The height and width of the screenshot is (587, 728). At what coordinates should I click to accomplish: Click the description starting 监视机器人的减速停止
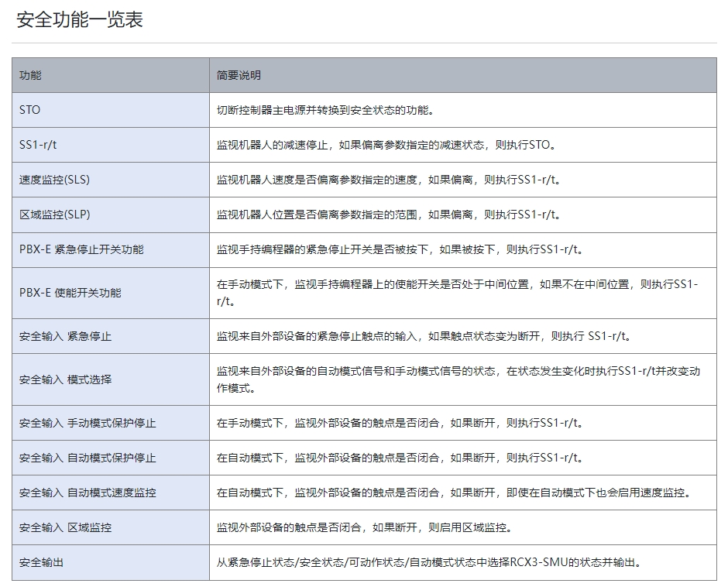pos(463,145)
